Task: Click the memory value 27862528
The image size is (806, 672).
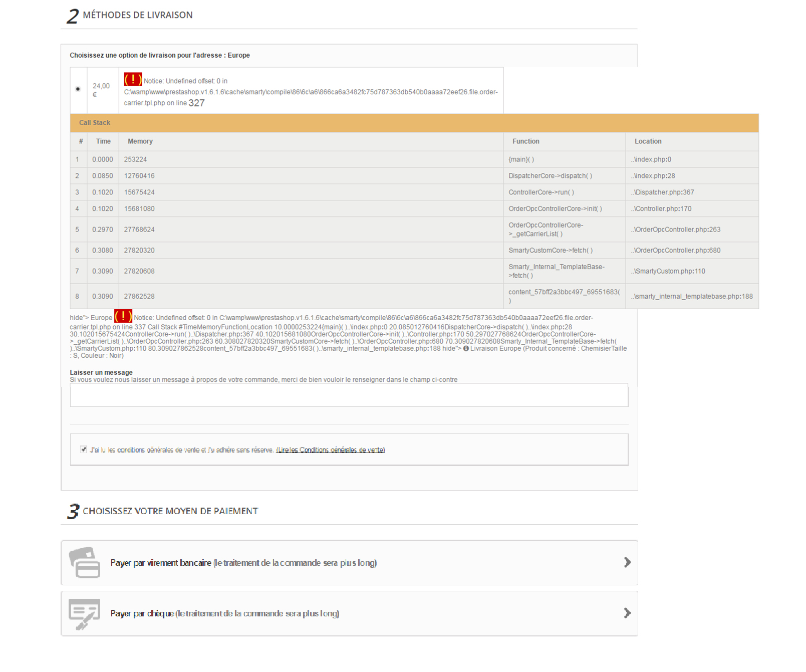Action: tap(139, 296)
